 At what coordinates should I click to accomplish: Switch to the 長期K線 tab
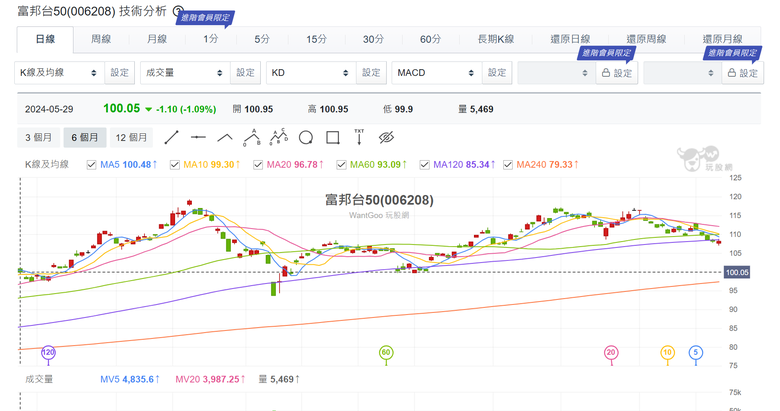point(496,39)
